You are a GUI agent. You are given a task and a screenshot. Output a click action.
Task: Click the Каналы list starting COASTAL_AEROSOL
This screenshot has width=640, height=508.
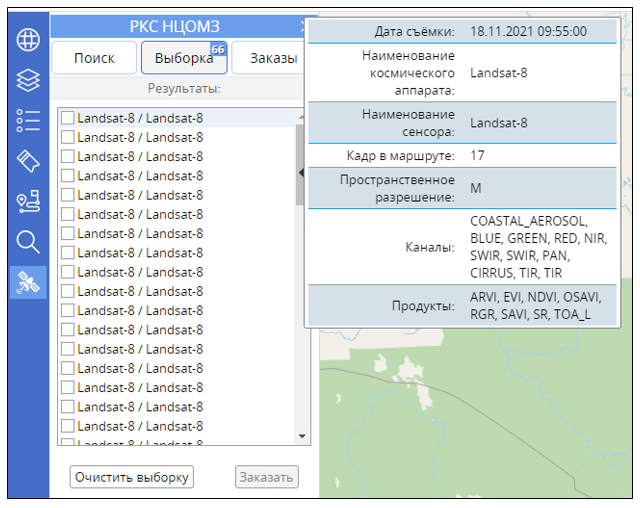coord(539,247)
